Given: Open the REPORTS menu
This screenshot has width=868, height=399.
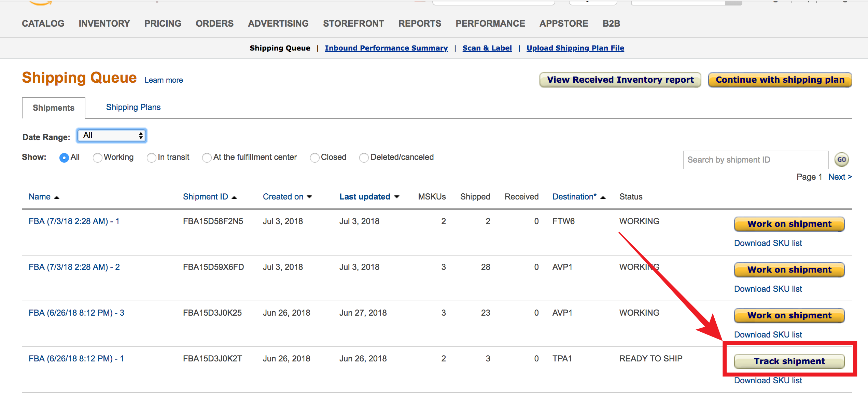Looking at the screenshot, I should pos(420,24).
